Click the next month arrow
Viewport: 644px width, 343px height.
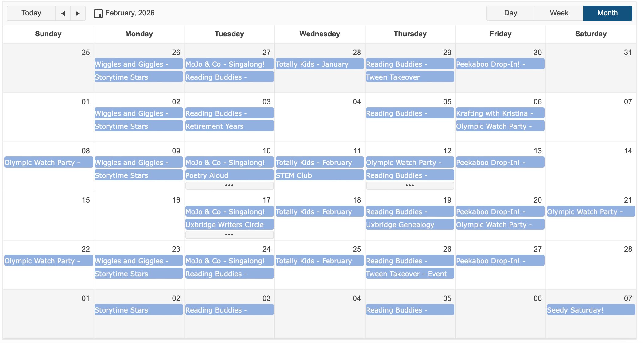pos(78,13)
